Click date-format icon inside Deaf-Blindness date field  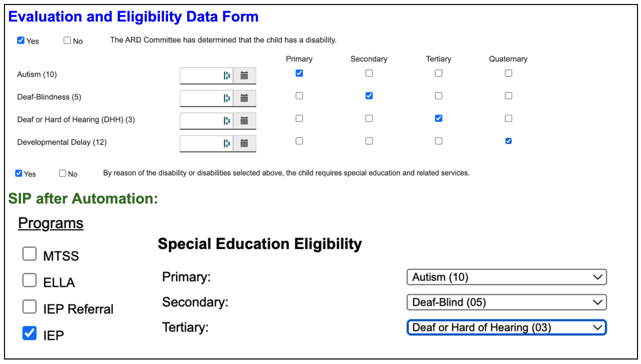227,98
